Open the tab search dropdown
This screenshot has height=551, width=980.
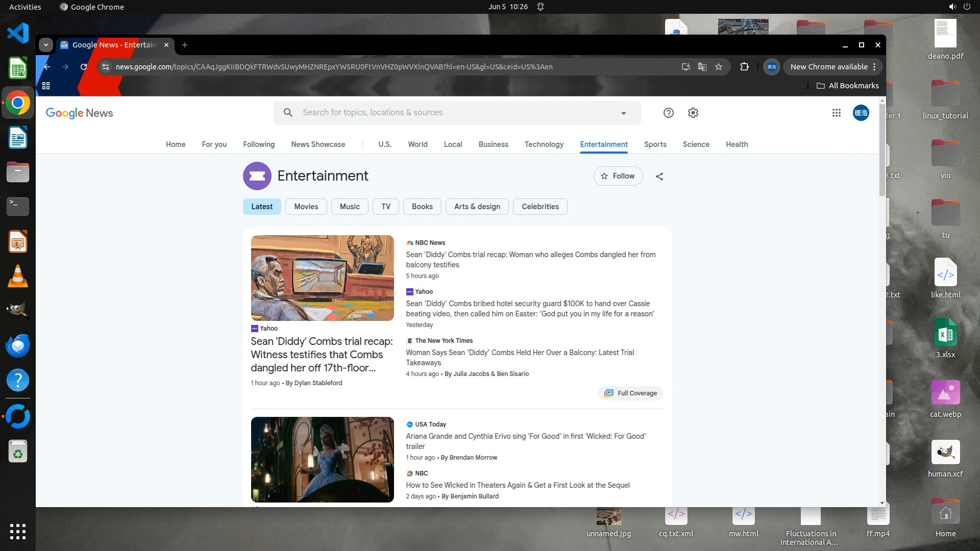click(x=46, y=45)
